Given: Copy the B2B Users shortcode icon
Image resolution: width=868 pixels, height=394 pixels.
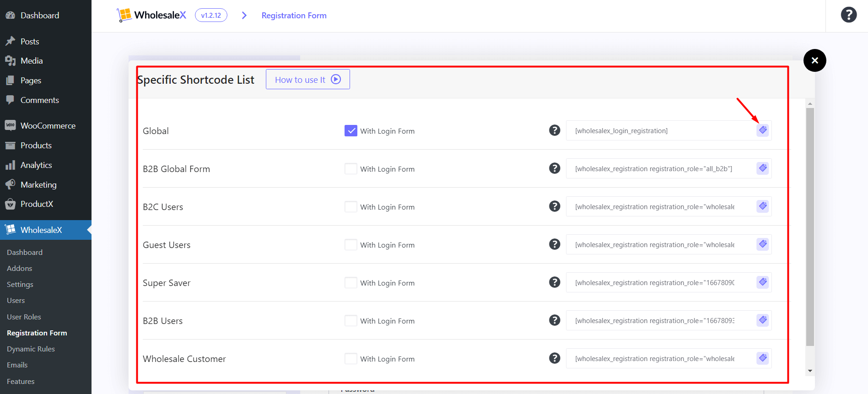Looking at the screenshot, I should [x=763, y=320].
